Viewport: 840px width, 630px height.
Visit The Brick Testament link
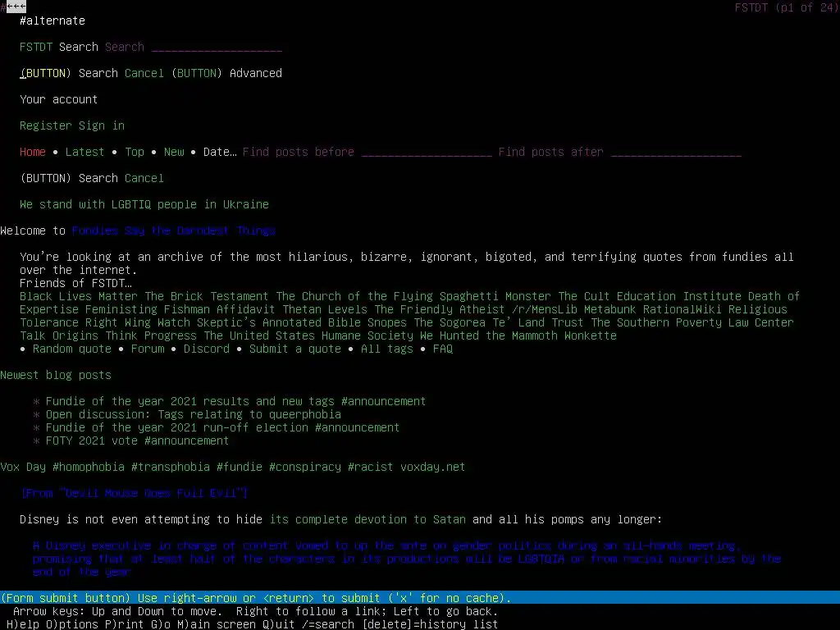206,296
